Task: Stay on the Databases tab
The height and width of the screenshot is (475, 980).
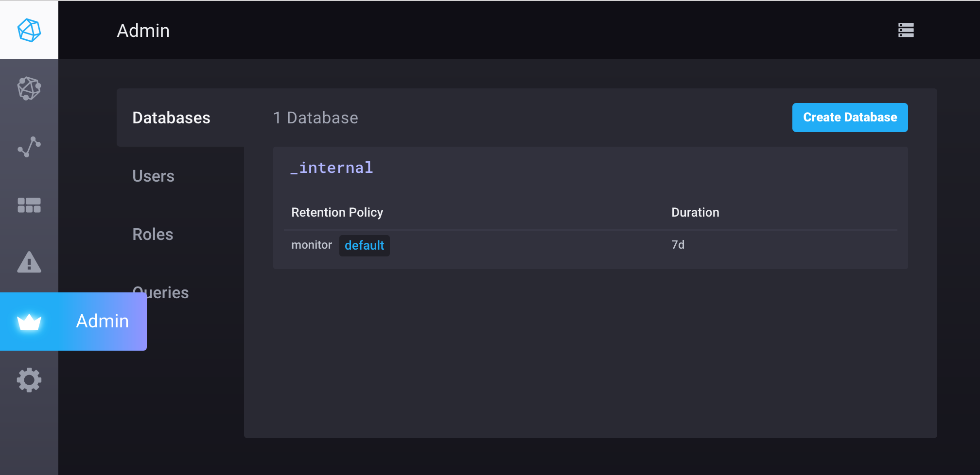Action: [x=171, y=118]
